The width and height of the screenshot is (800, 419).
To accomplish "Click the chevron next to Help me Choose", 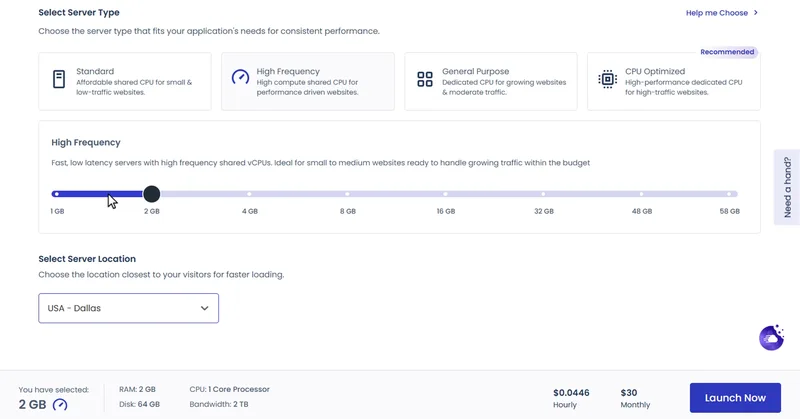I will click(756, 13).
